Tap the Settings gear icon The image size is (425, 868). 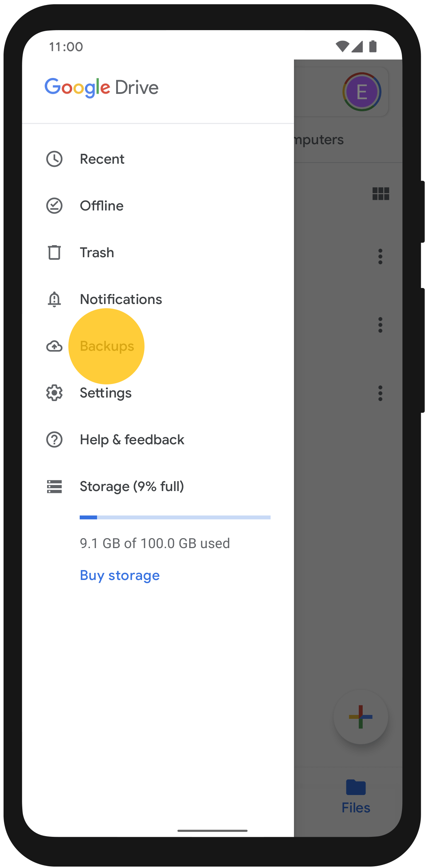pyautogui.click(x=54, y=393)
